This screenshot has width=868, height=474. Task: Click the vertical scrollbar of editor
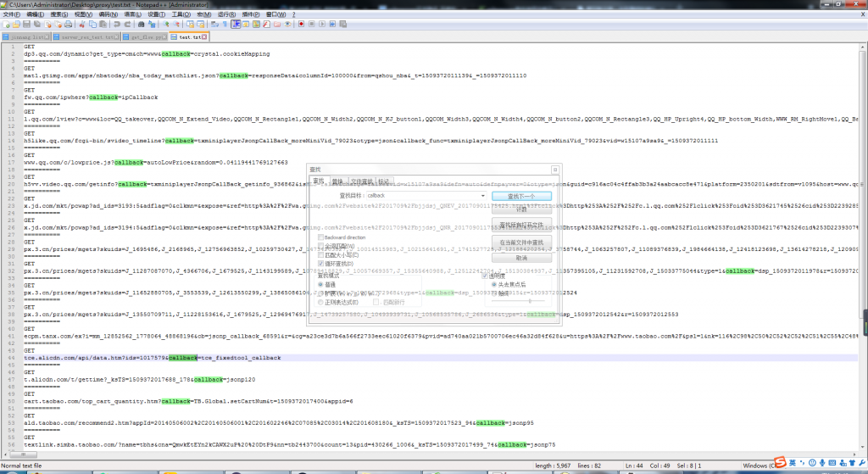click(862, 248)
